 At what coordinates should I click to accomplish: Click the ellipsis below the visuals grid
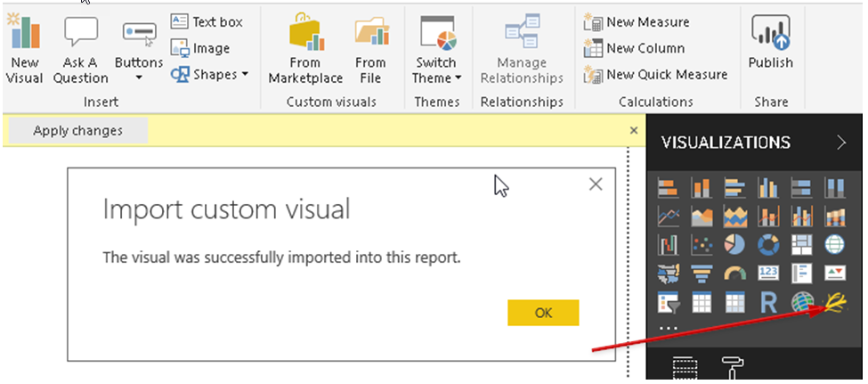click(668, 328)
